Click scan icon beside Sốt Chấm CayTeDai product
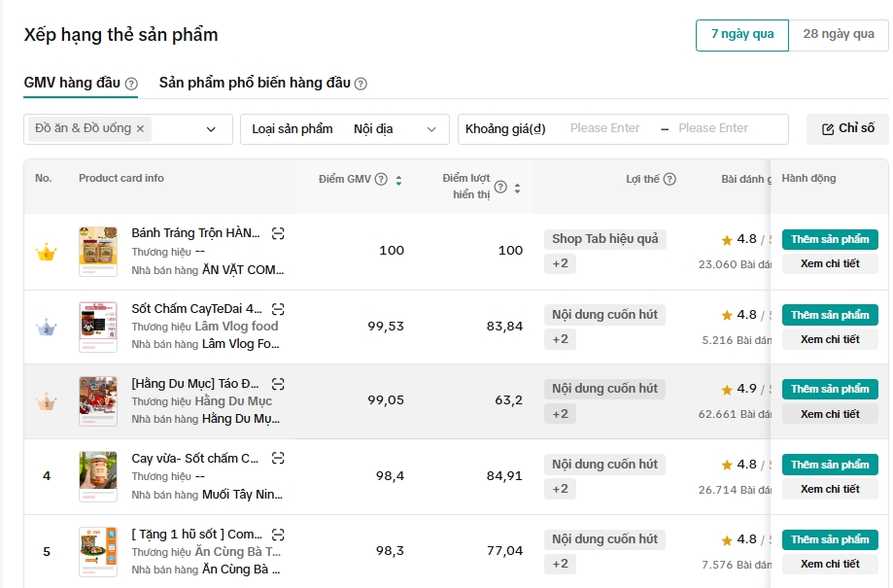This screenshot has height=588, width=893. coord(278,309)
